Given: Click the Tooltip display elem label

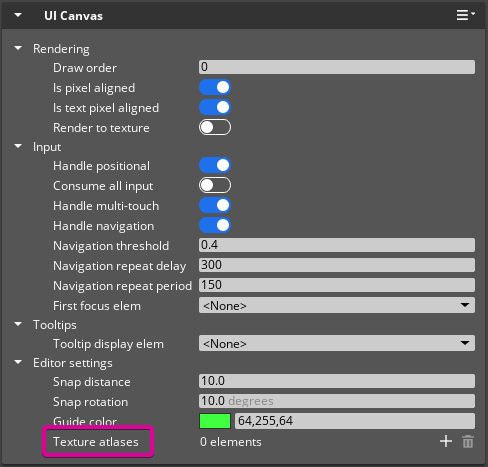Looking at the screenshot, I should [x=108, y=344].
